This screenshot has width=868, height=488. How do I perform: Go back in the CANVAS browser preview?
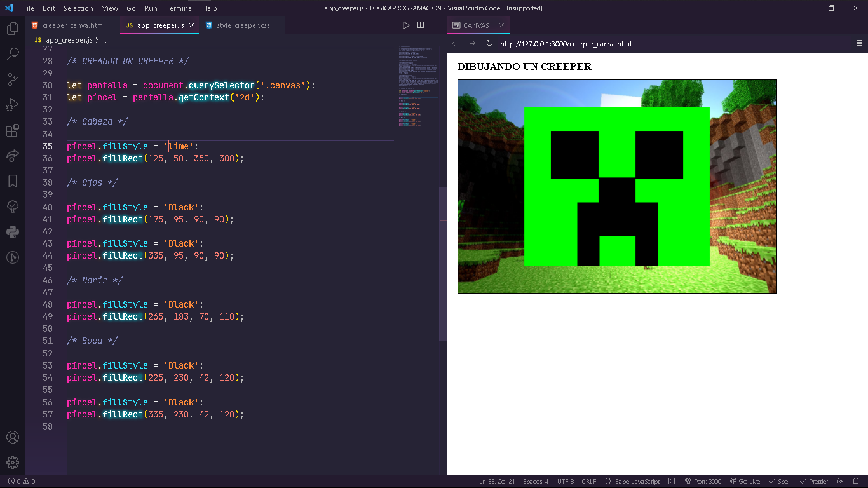(455, 43)
